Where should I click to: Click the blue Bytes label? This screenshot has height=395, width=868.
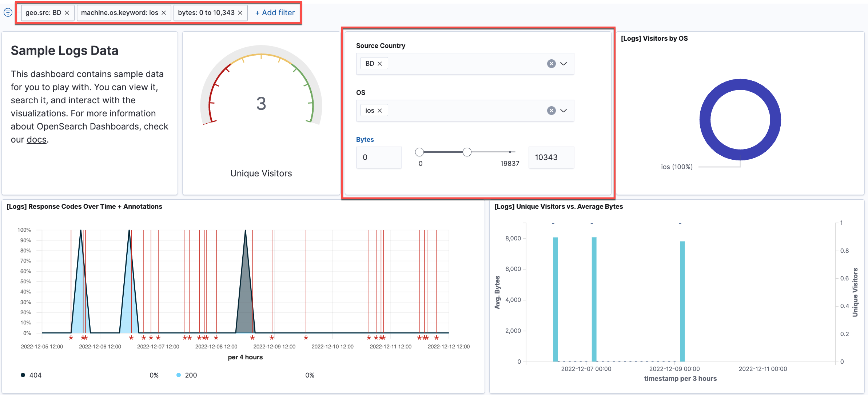365,139
